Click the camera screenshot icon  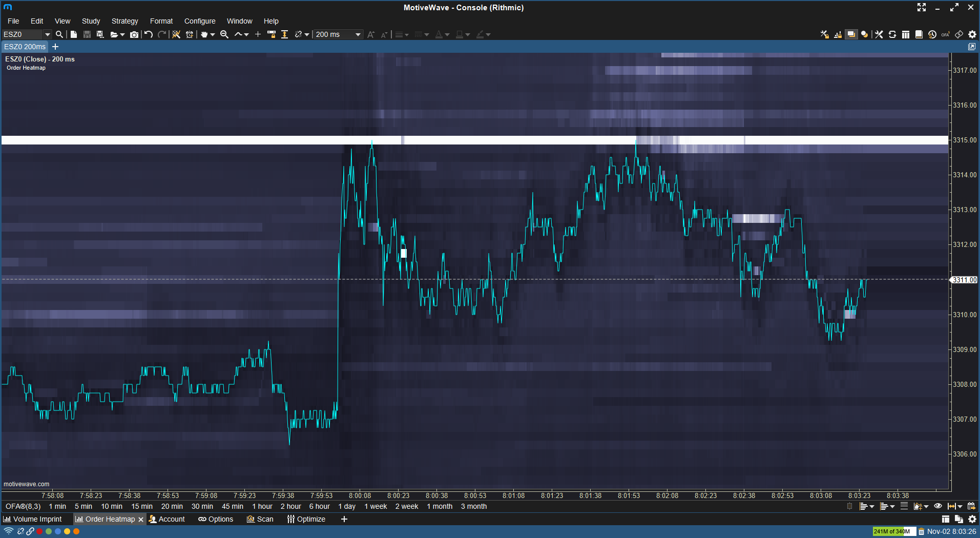[x=134, y=34]
